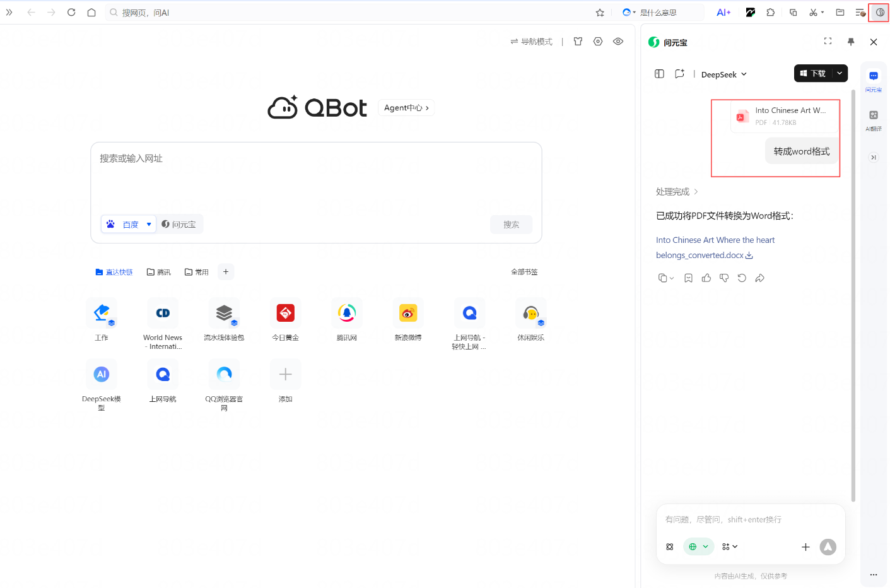Pin the 问元宝 side panel
The width and height of the screenshot is (890, 588).
tap(851, 42)
